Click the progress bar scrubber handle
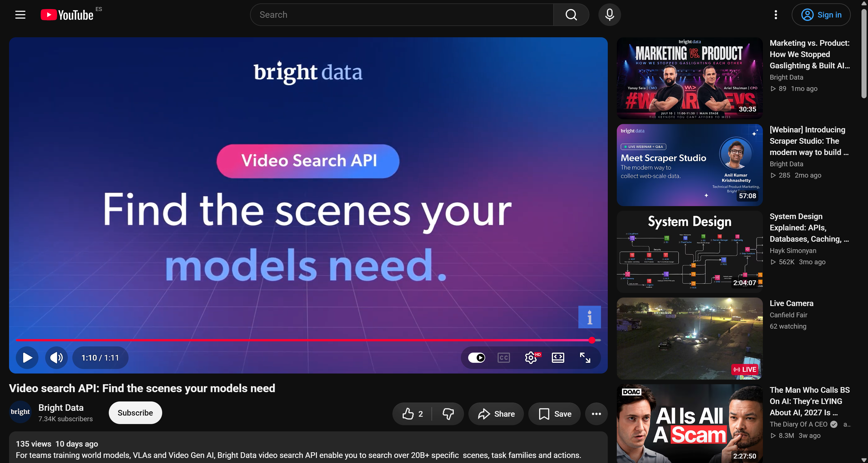Image resolution: width=868 pixels, height=463 pixels. [592, 340]
